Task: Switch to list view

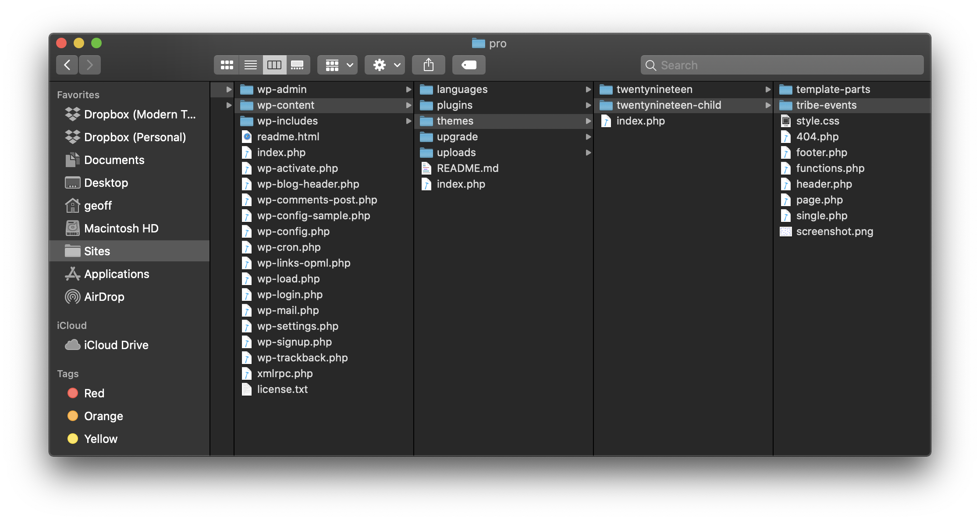Action: (x=251, y=65)
